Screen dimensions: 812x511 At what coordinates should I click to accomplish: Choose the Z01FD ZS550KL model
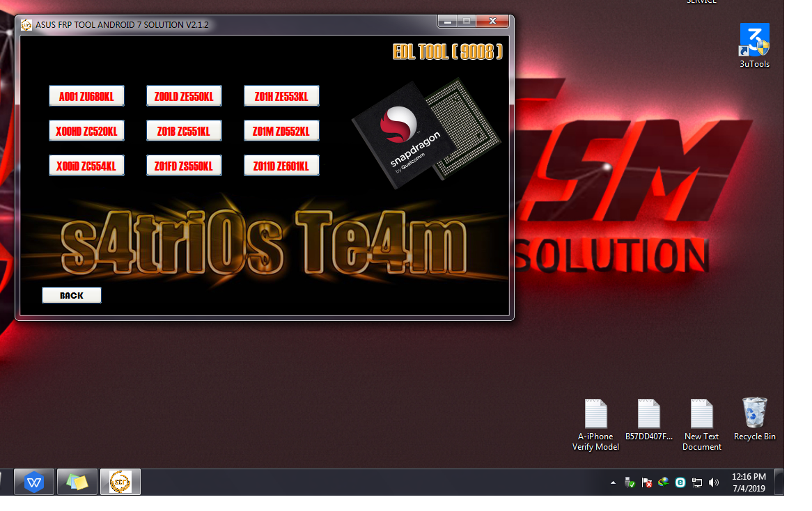coord(184,166)
